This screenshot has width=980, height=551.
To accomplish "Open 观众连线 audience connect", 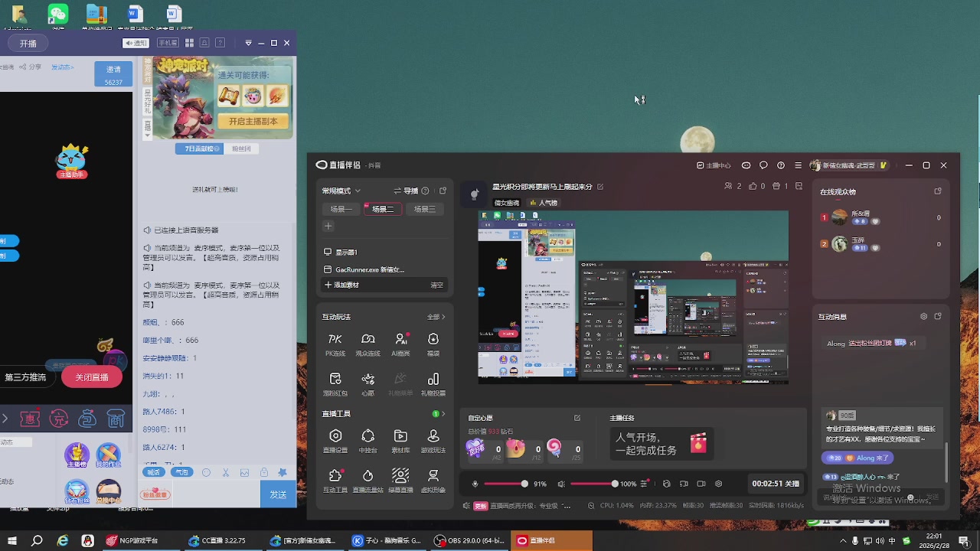I will (x=368, y=344).
